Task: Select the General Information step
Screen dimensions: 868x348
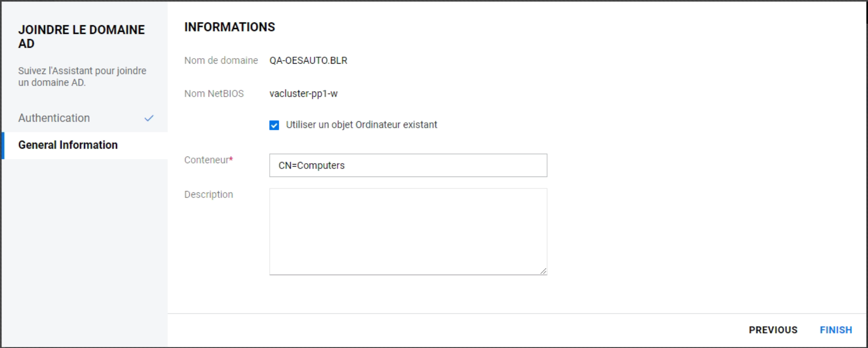Action: tap(68, 145)
